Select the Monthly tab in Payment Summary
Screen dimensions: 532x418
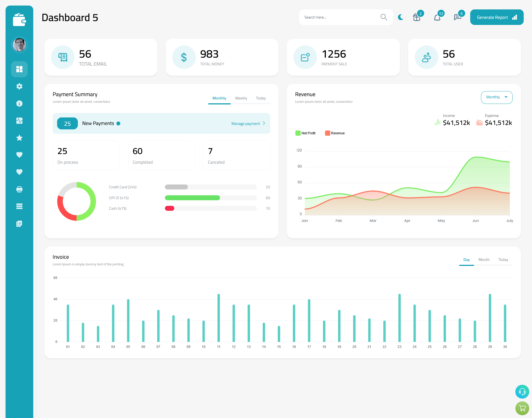point(219,98)
